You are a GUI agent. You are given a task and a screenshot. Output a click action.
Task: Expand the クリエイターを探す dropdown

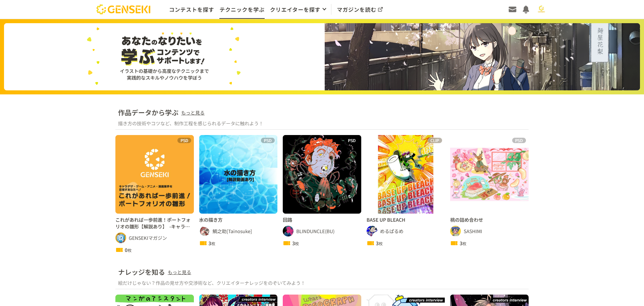298,9
